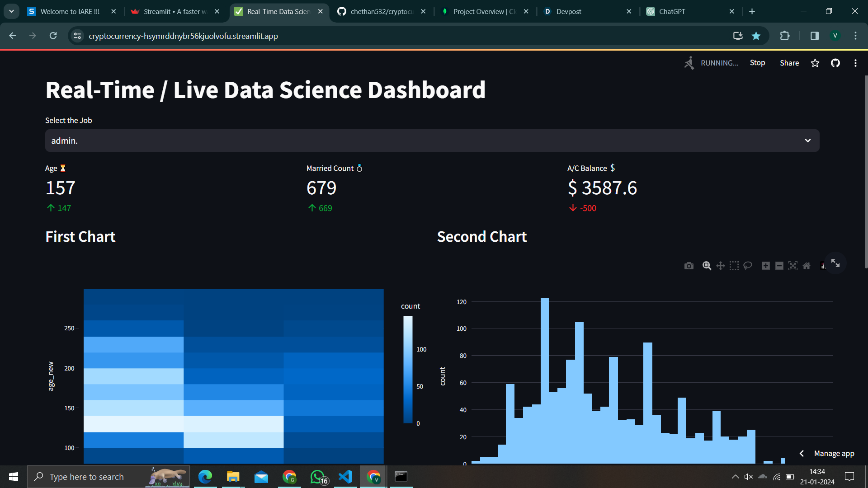Image resolution: width=868 pixels, height=488 pixels.
Task: Collapse the Manage app panel chevron
Action: [802, 453]
